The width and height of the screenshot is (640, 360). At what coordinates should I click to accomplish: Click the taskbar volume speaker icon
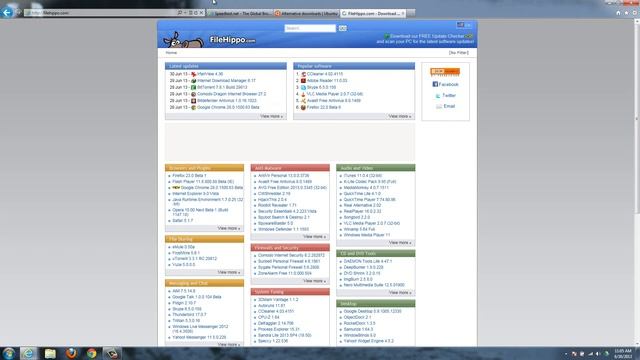coord(598,354)
